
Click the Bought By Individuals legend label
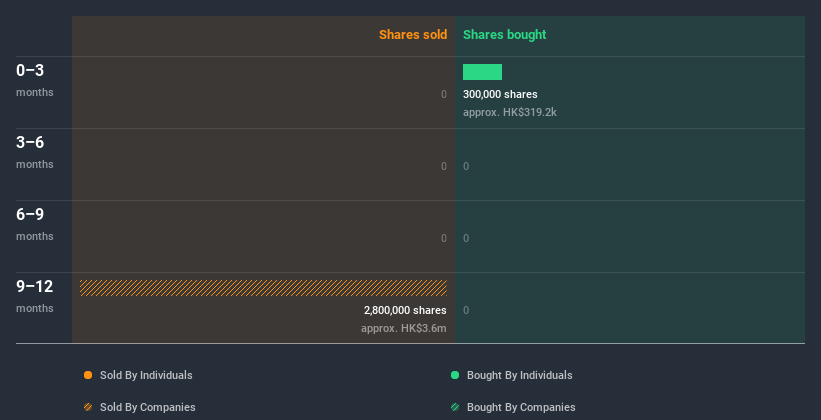519,375
